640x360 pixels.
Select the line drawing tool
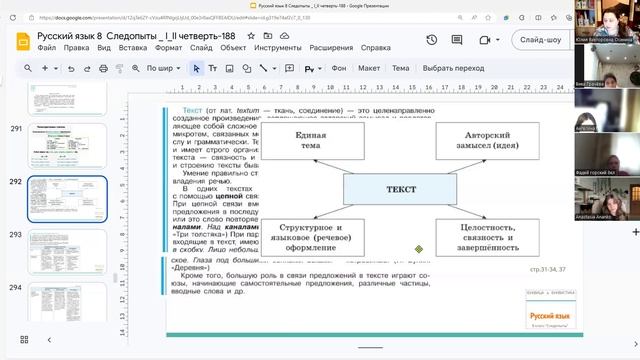click(x=264, y=68)
